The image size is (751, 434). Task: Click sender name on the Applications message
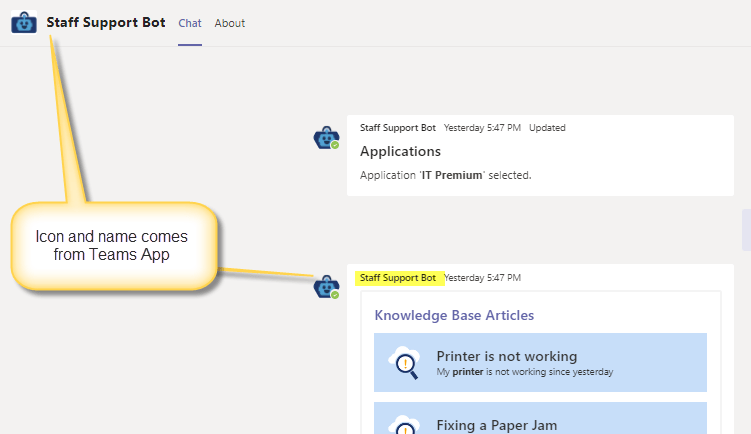click(x=398, y=128)
